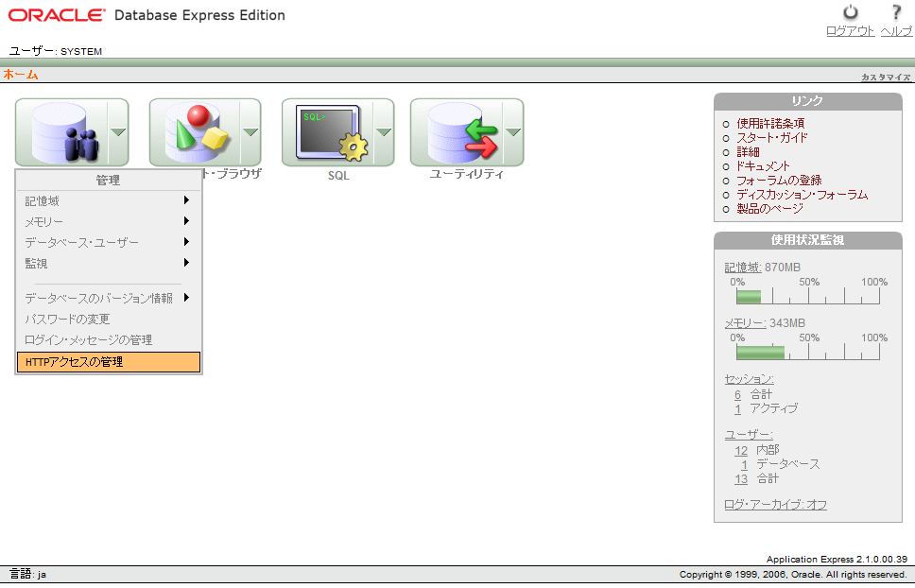Click the Application Express 2.1.0.00.39 text
Screen dimensions: 915x588
click(837, 560)
